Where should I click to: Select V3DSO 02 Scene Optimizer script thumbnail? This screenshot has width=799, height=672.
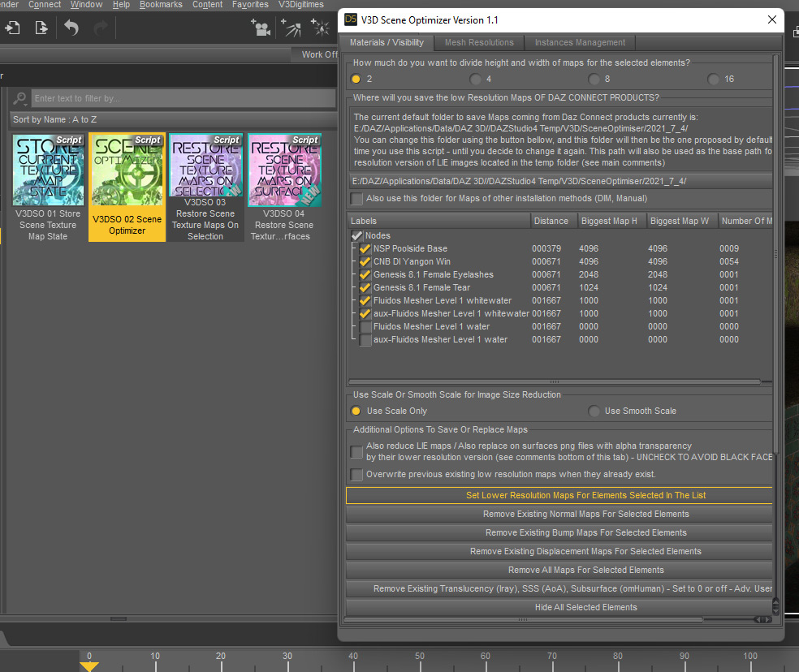127,187
